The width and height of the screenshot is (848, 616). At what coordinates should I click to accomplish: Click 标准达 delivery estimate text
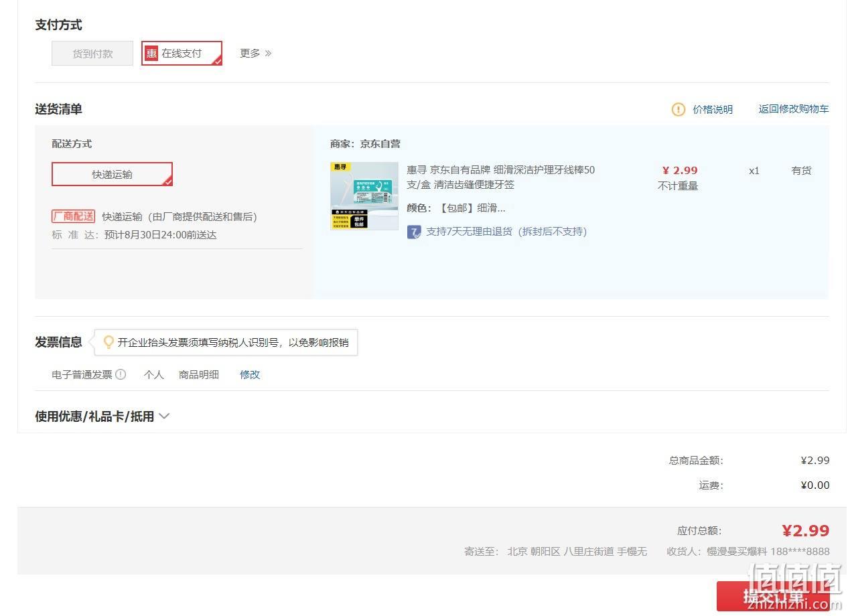(134, 235)
